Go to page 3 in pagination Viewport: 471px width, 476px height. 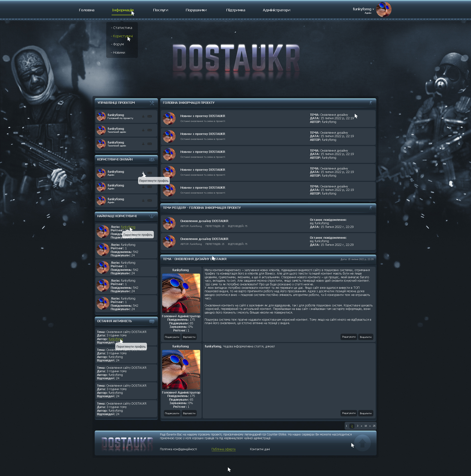click(357, 426)
